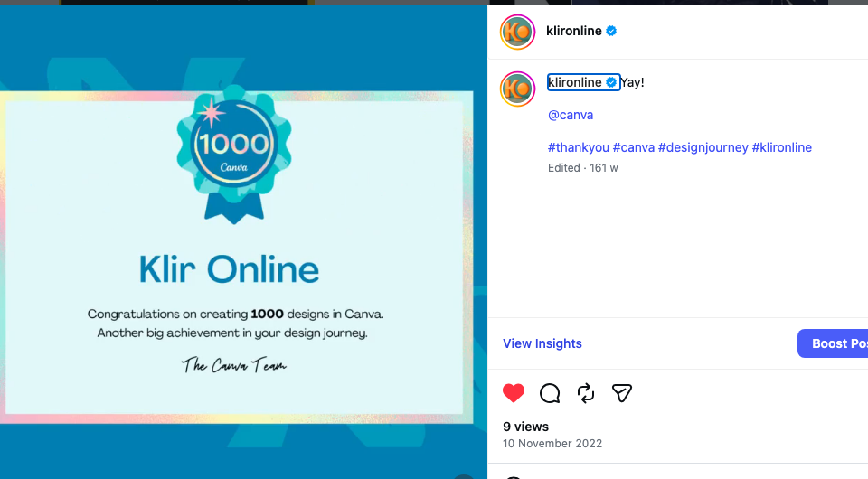This screenshot has width=868, height=479.
Task: Share post via paper plane icon
Action: 622,393
